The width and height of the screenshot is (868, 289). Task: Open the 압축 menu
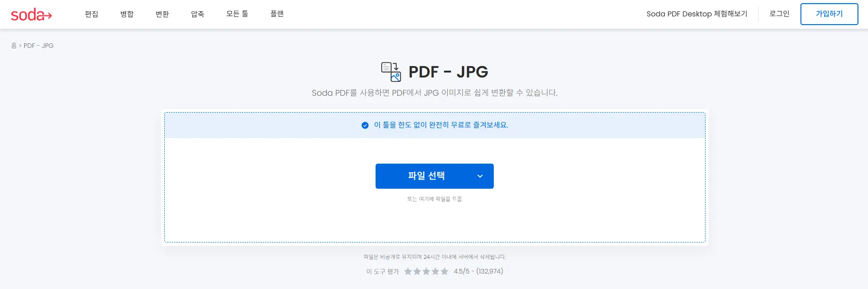(198, 14)
